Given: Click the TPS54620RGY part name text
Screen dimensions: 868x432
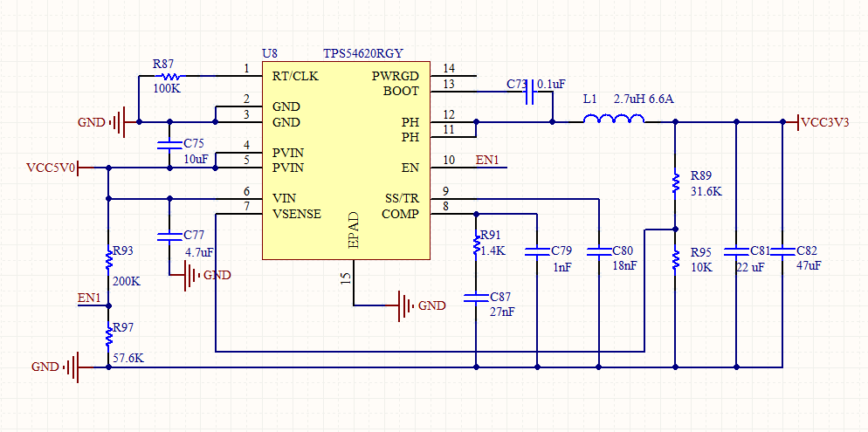Looking at the screenshot, I should point(363,53).
